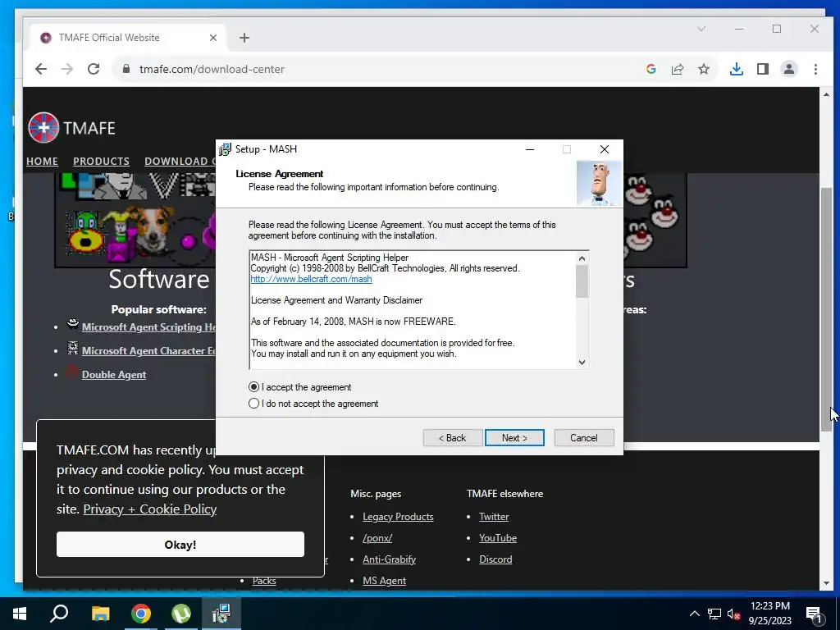Open Privacy + Cookie Policy link
The width and height of the screenshot is (840, 630).
coord(150,509)
